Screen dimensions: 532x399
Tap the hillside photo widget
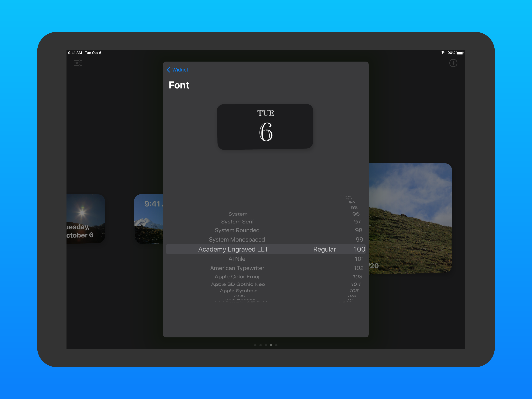[410, 218]
